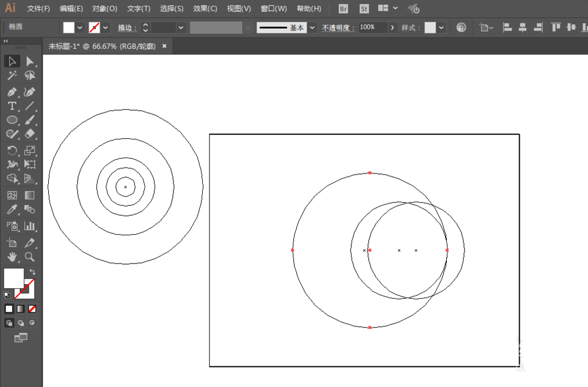This screenshot has height=387, width=588.
Task: Select the Hand tool
Action: pyautogui.click(x=12, y=257)
